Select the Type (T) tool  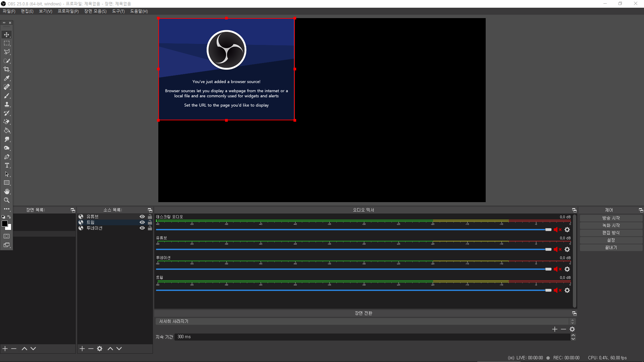tap(7, 166)
